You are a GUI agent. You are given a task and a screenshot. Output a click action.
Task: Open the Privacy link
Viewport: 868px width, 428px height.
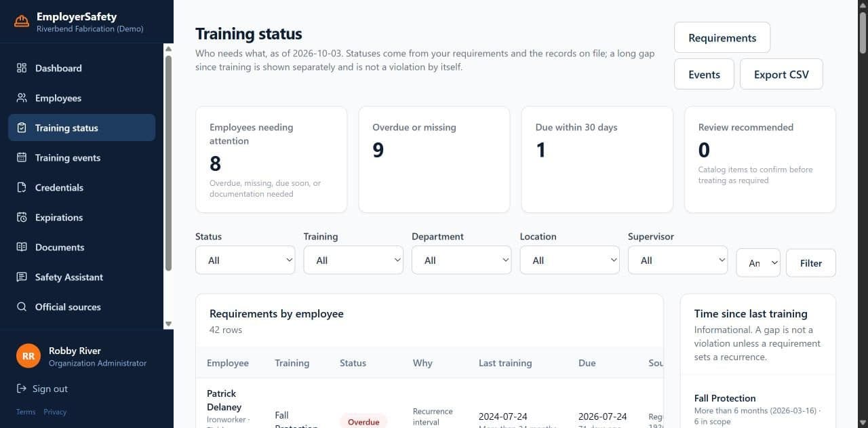[x=55, y=412]
